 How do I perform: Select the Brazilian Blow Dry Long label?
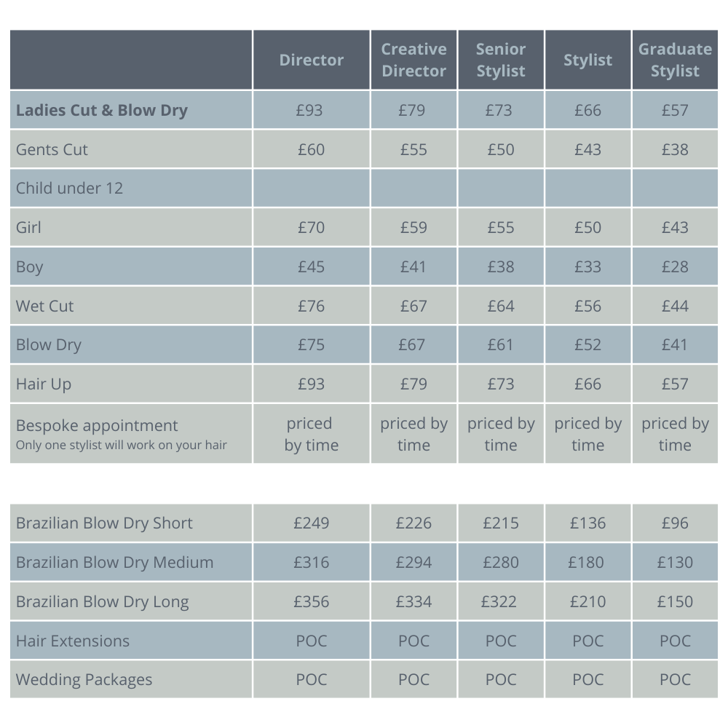(102, 602)
